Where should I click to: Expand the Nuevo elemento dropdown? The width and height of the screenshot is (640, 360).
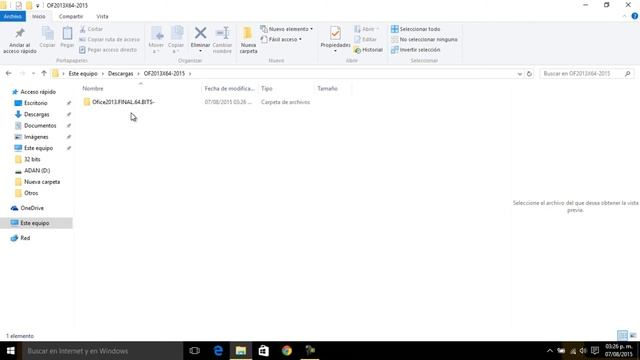click(287, 29)
